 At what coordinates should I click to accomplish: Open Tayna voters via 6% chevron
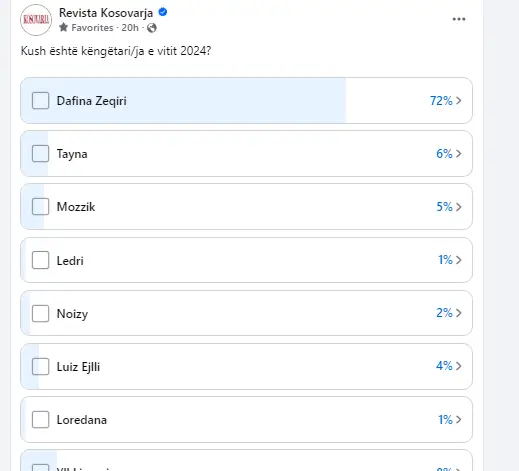click(459, 153)
